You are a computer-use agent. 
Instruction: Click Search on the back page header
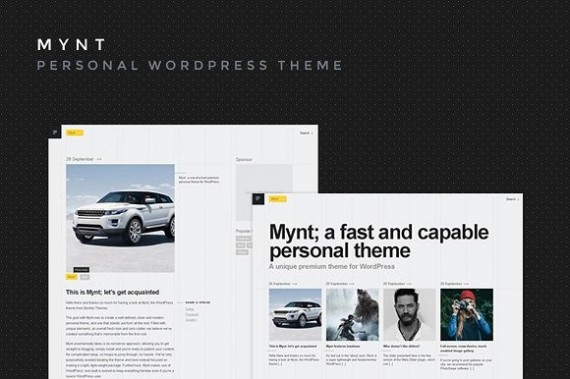coord(306,133)
